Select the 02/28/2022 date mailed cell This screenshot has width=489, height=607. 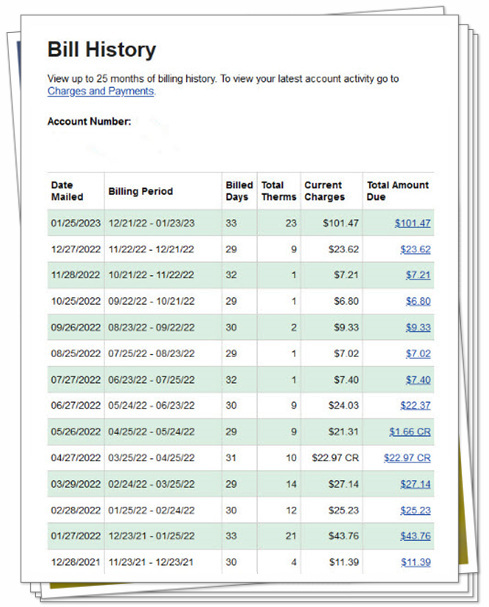coord(75,510)
